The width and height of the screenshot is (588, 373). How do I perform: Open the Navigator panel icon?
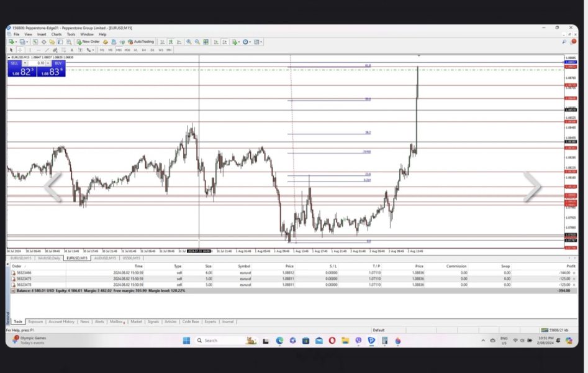[x=52, y=42]
